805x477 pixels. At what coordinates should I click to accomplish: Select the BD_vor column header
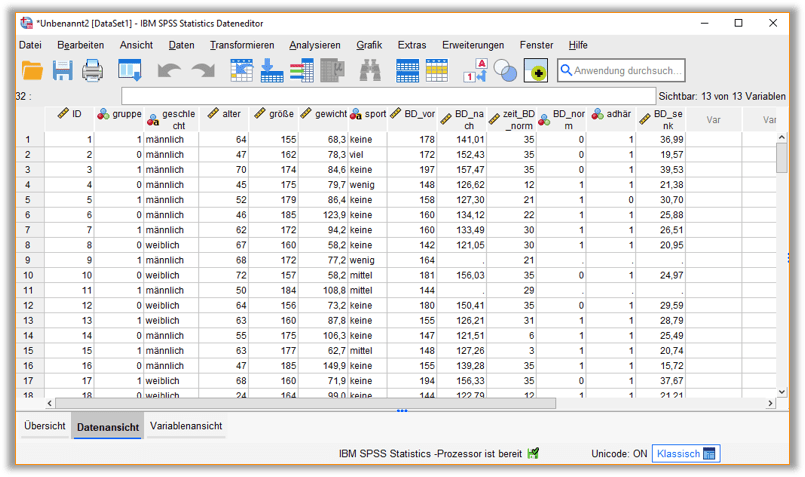[x=412, y=120]
